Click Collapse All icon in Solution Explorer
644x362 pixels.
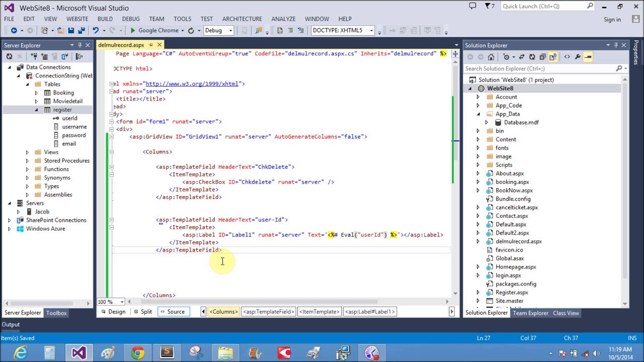(542, 57)
